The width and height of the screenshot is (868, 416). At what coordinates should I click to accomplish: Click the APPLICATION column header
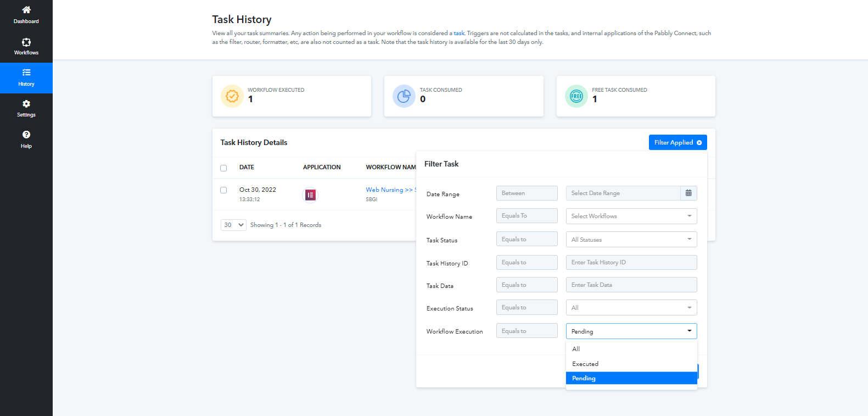[322, 167]
